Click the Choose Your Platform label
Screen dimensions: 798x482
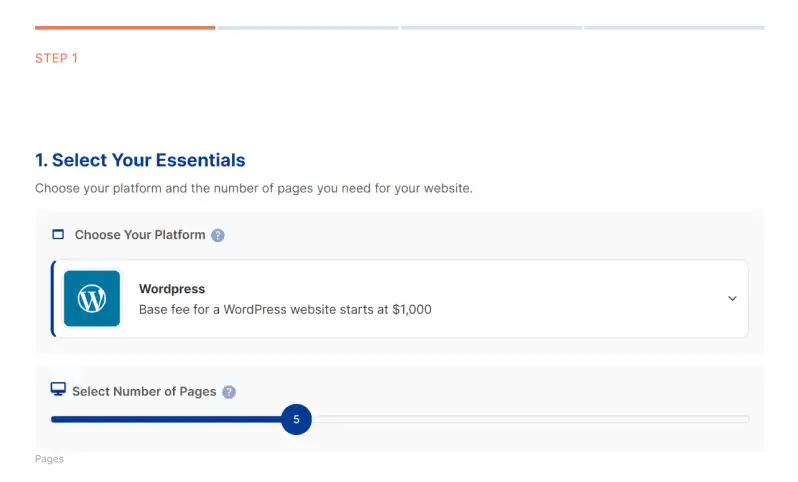click(x=140, y=235)
